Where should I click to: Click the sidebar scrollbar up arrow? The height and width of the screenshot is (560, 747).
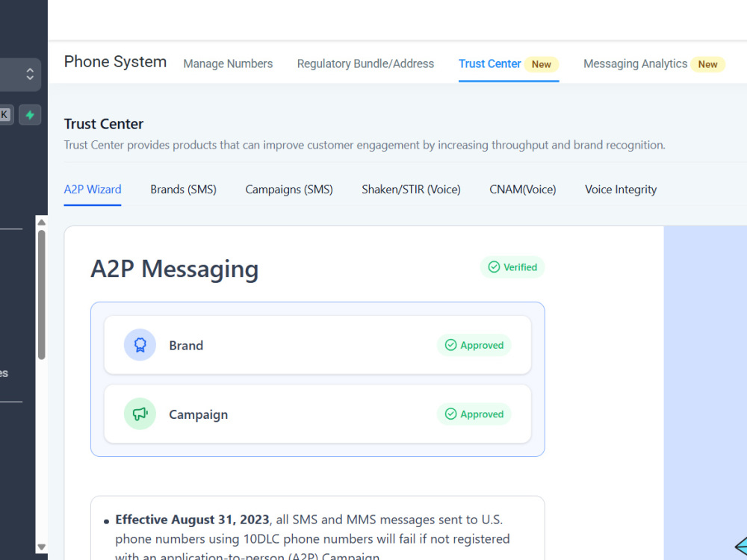tap(41, 222)
